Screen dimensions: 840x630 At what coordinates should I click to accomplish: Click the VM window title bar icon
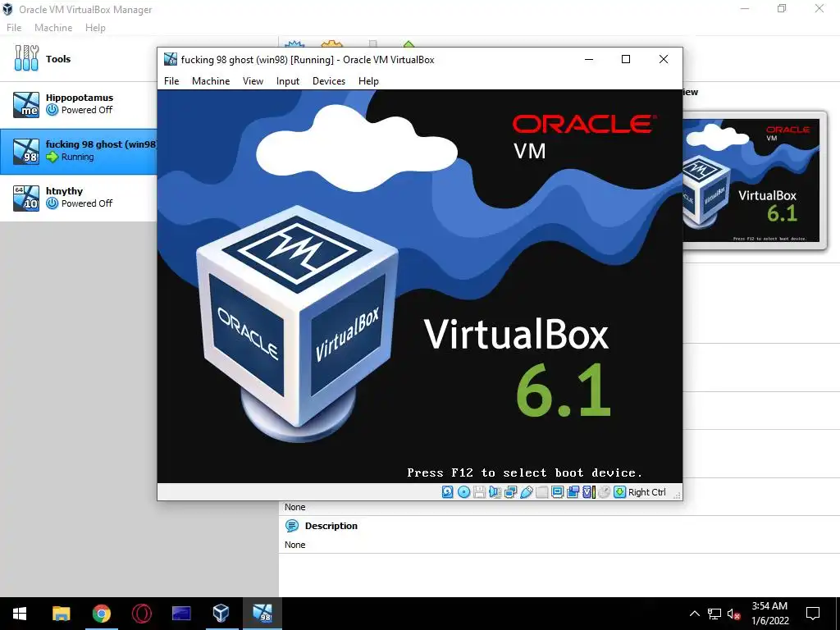click(x=171, y=59)
